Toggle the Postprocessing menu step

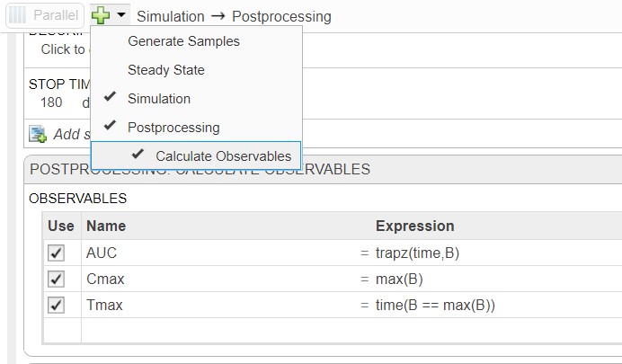[x=173, y=127]
